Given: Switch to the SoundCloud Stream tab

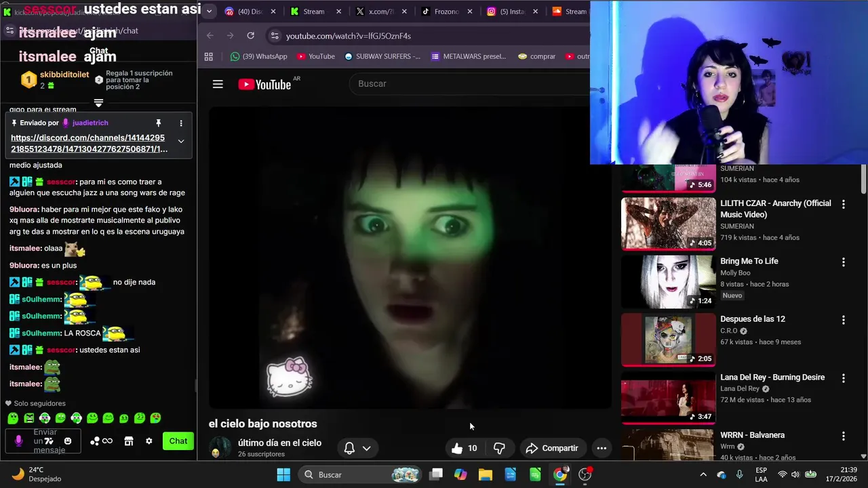Looking at the screenshot, I should (x=570, y=12).
